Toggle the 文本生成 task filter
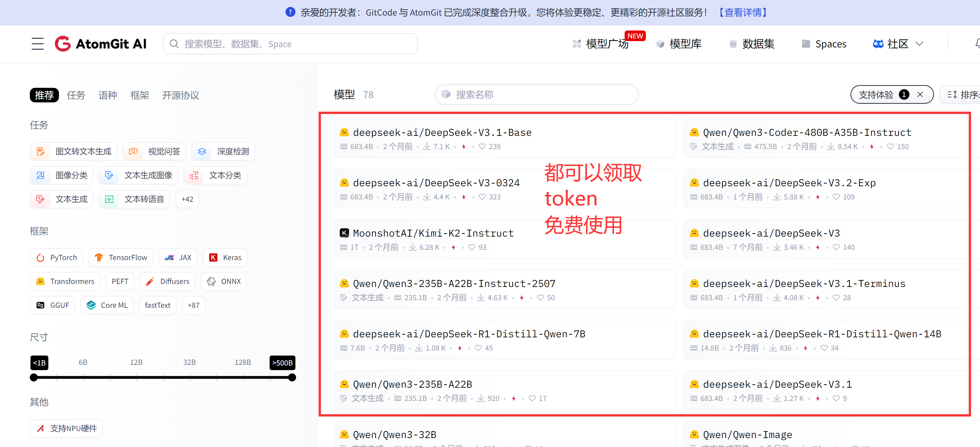This screenshot has height=447, width=980. point(62,199)
